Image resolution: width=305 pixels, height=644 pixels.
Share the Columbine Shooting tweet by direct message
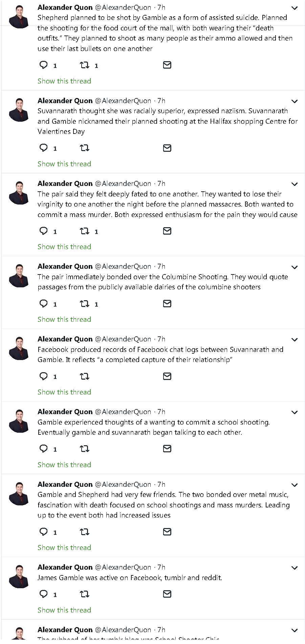tap(167, 304)
